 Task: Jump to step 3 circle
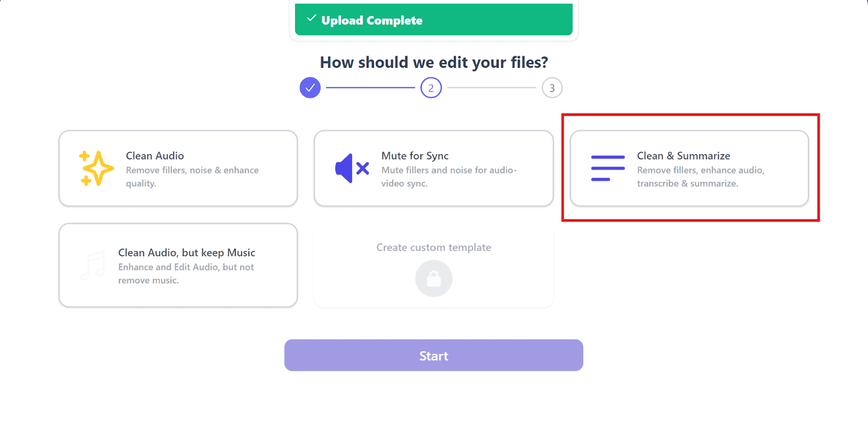point(552,88)
